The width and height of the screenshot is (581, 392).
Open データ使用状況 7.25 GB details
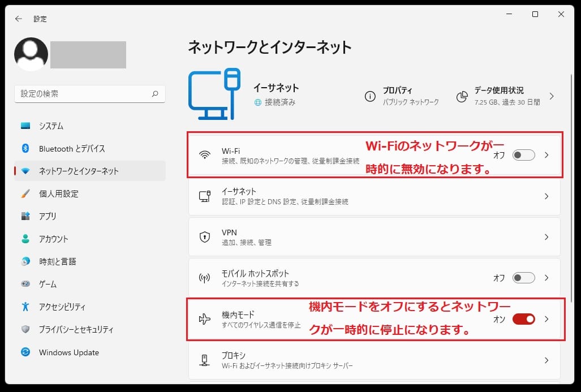pos(506,96)
